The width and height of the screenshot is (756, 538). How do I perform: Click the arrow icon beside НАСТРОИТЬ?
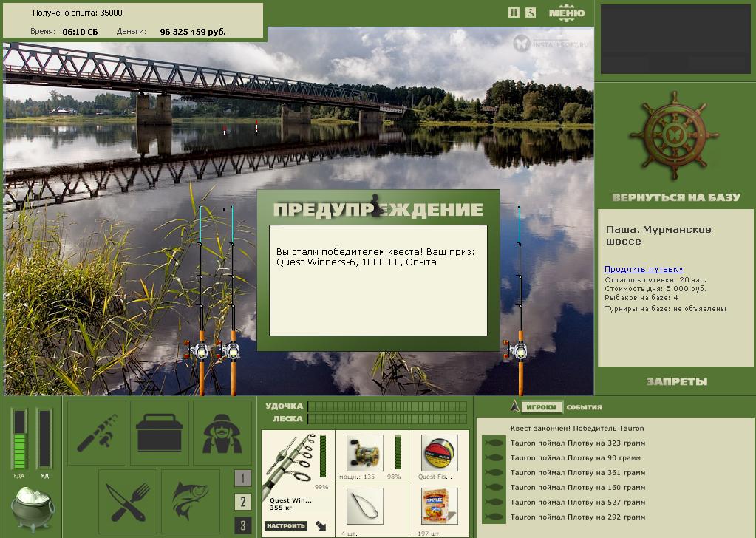click(x=321, y=526)
